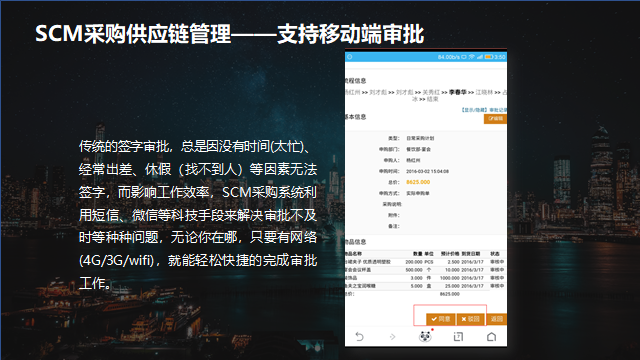The image size is (640, 360).
Task: Select the first item row with 200.000 PCS
Action: pos(425,262)
